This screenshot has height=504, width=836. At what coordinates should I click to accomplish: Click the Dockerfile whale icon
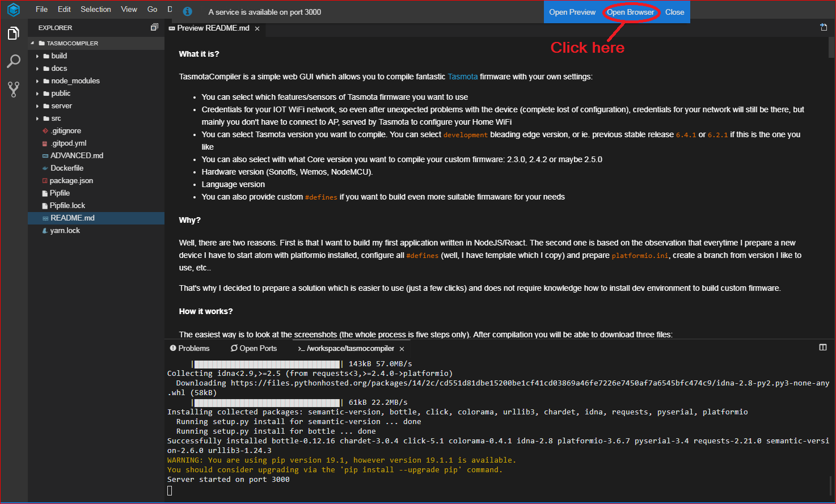tap(45, 168)
